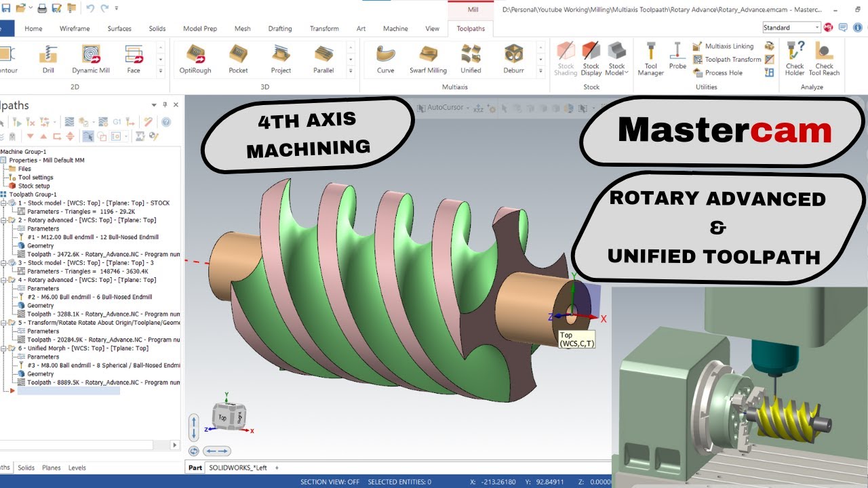Open the Tool Manager
Viewport: 868px width, 488px height.
coord(651,59)
